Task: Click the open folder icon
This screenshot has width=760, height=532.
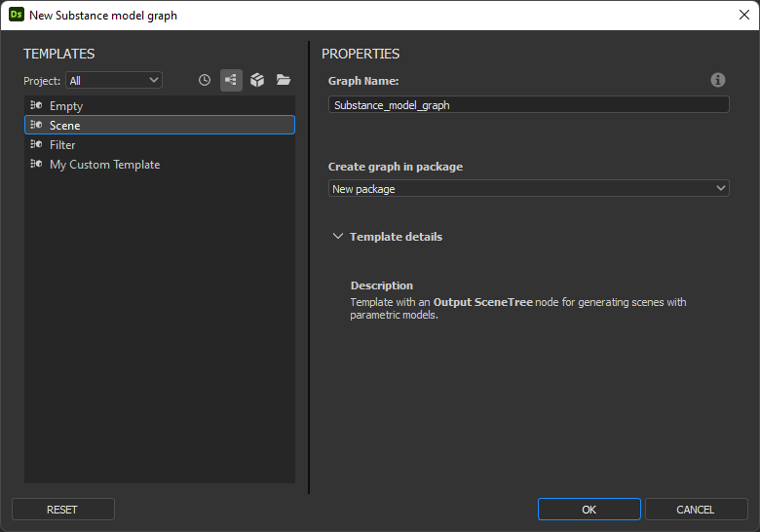Action: click(284, 81)
